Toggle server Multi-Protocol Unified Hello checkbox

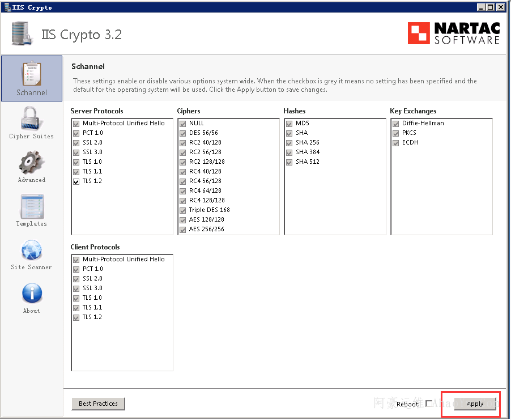coord(76,124)
